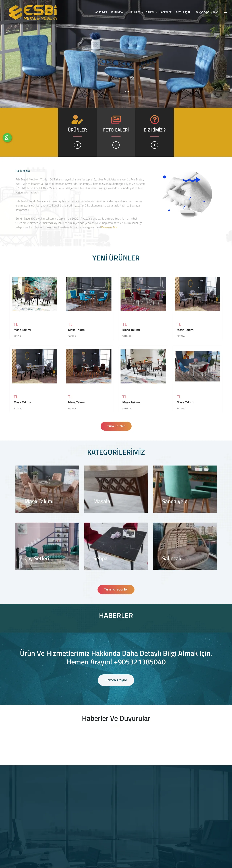Expand the ÜRÜNLER navigation dropdown
232x868 pixels.
136,12
